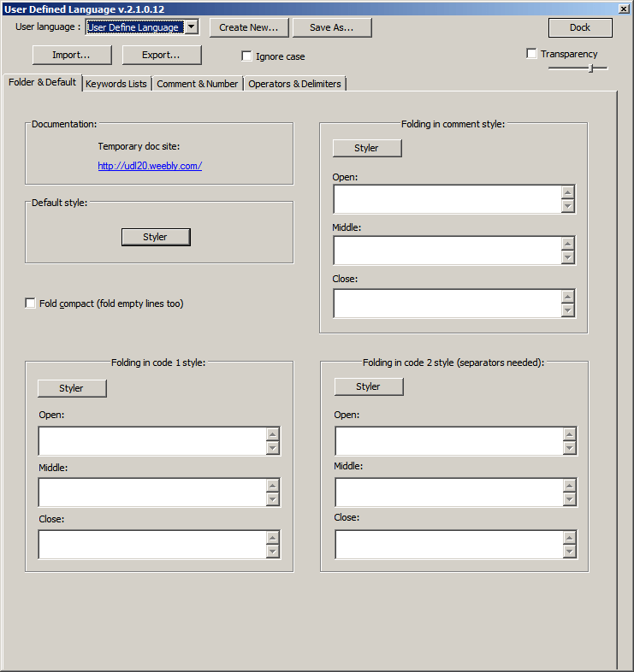
Task: Click Styler in Folding in code 1 style
Action: pyautogui.click(x=72, y=388)
